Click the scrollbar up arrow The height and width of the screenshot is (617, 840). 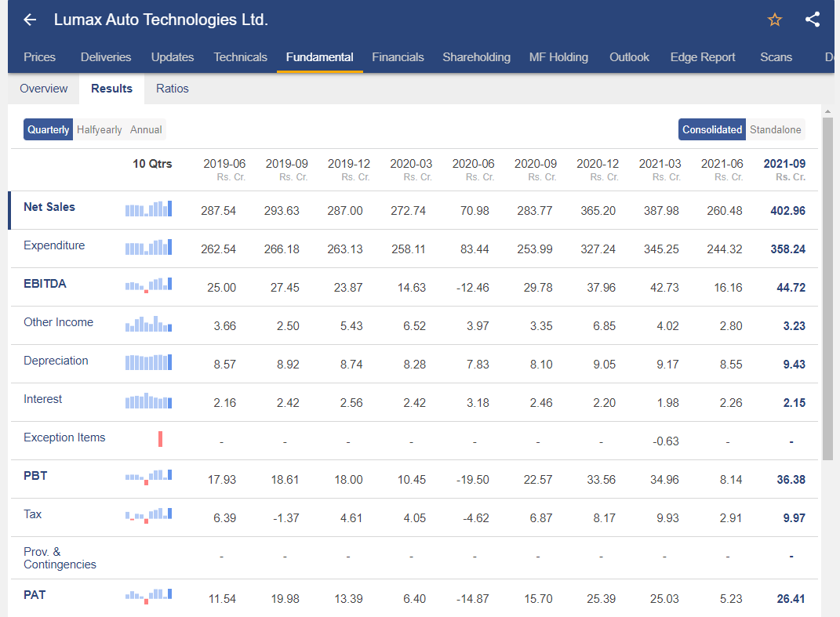[x=827, y=111]
